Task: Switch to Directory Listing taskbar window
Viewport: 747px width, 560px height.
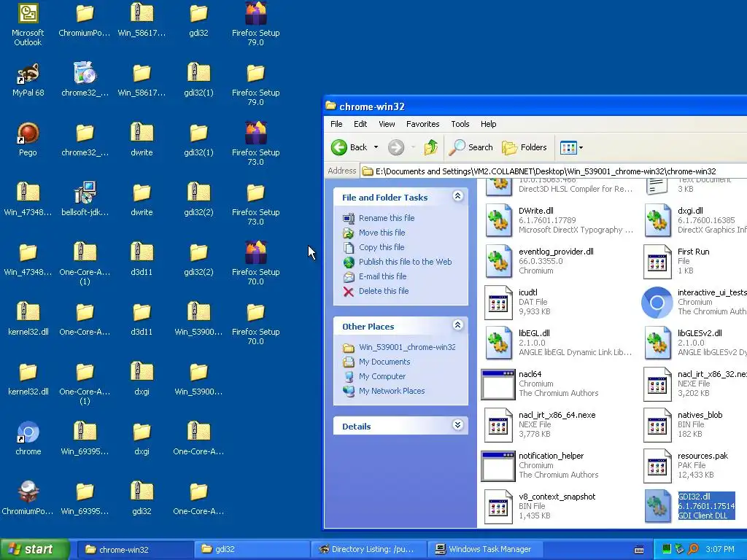Action: [x=368, y=550]
